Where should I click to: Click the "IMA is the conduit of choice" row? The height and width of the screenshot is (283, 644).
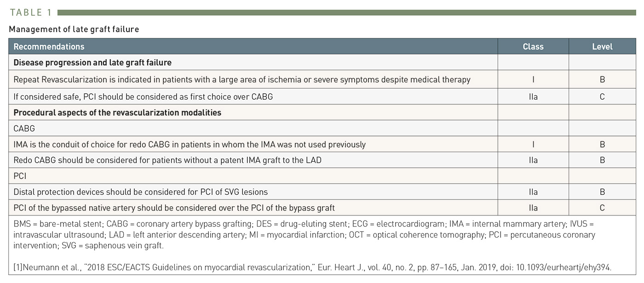coord(190,144)
